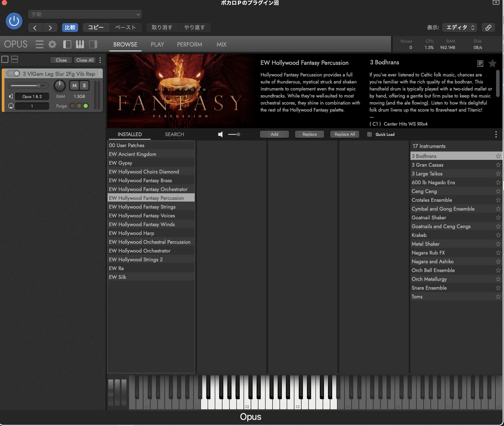
Task: Click the Replace All button
Action: point(344,134)
